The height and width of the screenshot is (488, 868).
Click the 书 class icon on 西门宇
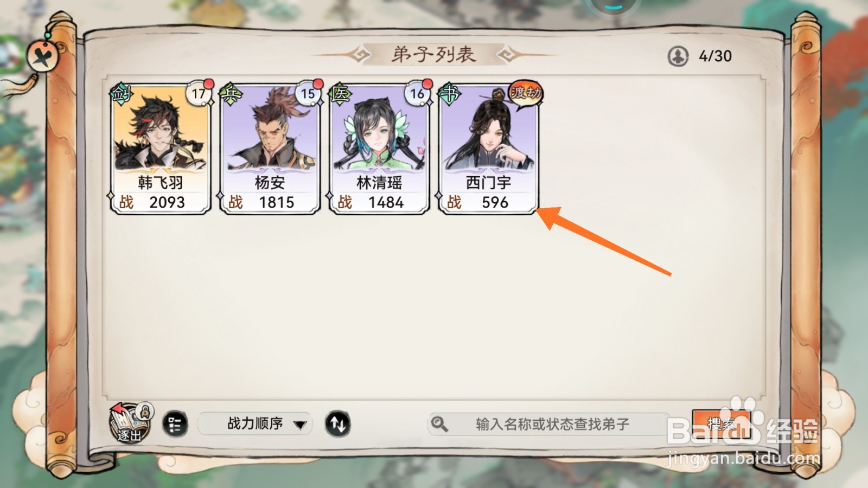tap(450, 94)
